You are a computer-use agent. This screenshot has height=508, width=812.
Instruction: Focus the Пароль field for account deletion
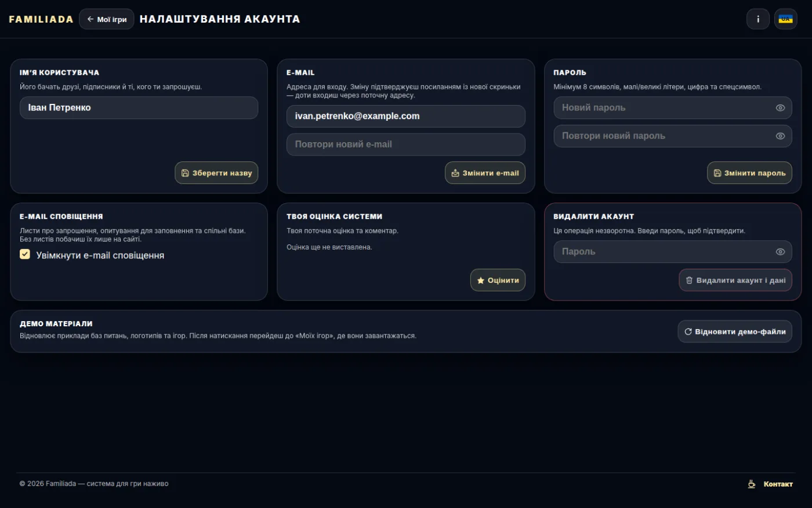(673, 252)
